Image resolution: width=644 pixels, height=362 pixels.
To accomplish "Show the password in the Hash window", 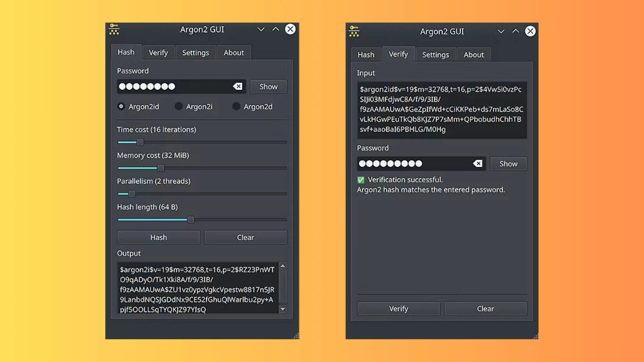I will click(269, 87).
